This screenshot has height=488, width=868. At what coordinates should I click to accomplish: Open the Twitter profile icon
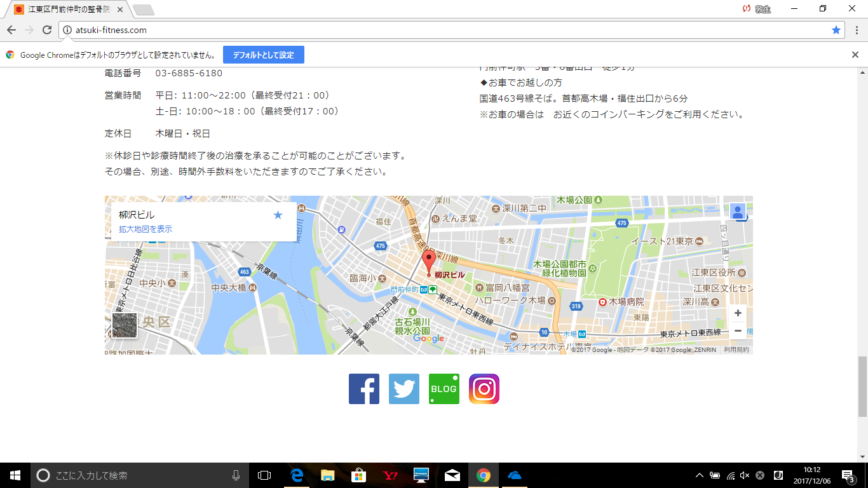[x=404, y=389]
